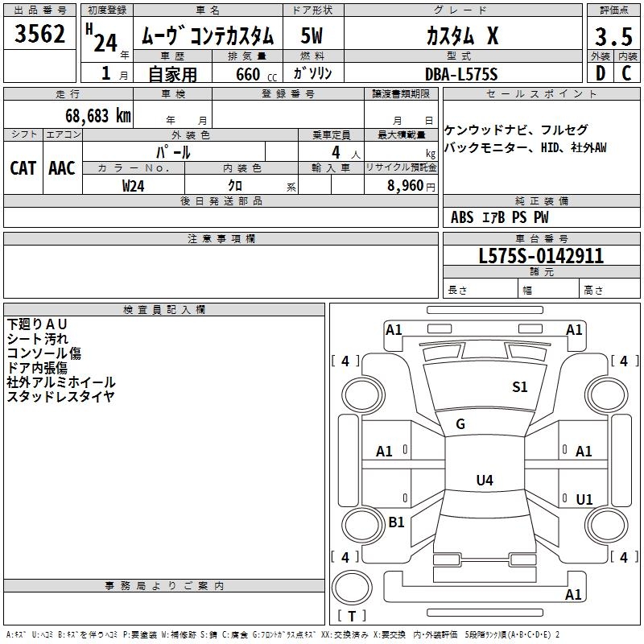The image size is (644, 644).
Task: Select the mileage value 68,683 km
Action: point(97,115)
